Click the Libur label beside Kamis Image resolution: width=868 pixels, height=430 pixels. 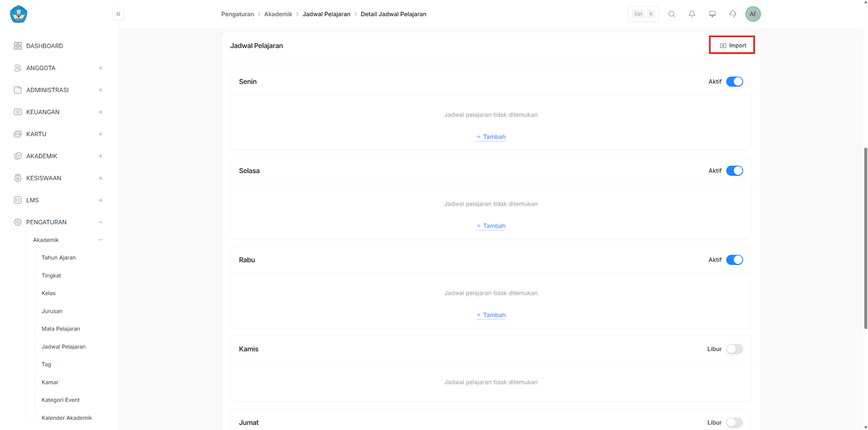coord(714,349)
